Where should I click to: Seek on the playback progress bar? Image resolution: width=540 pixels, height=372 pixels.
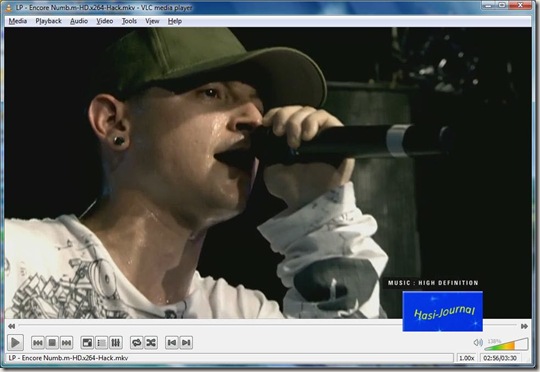tap(268, 325)
